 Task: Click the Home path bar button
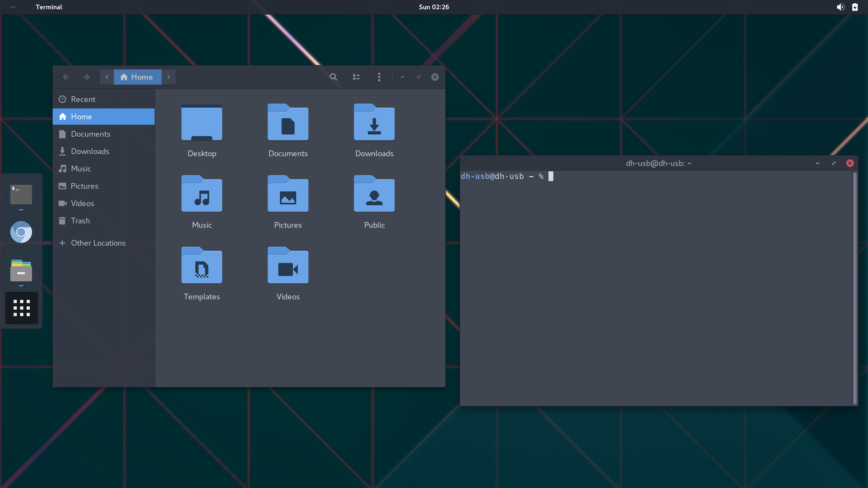coord(138,77)
